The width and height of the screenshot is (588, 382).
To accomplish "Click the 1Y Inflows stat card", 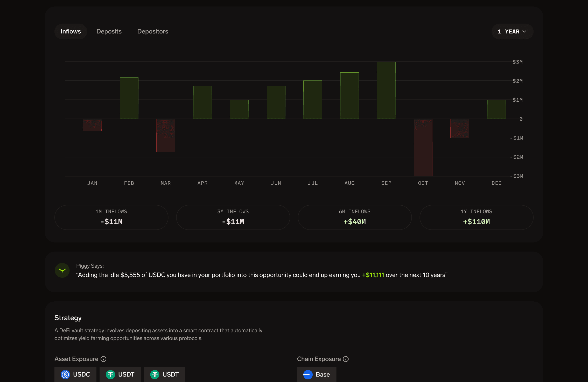I will [x=476, y=217].
